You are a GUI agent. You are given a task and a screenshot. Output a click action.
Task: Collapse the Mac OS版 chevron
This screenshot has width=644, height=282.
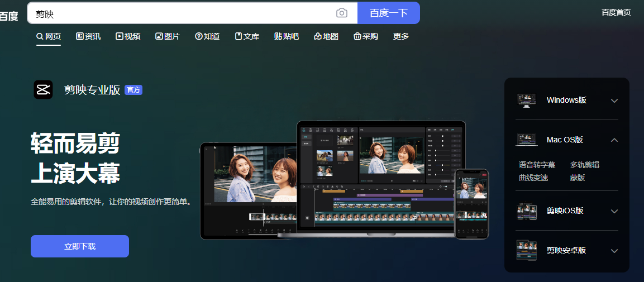614,140
